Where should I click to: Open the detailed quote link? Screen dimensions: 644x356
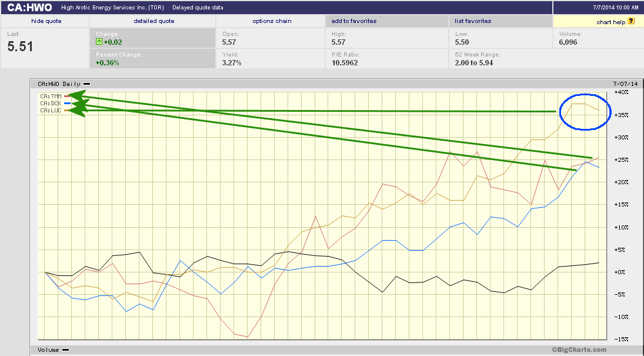point(154,21)
